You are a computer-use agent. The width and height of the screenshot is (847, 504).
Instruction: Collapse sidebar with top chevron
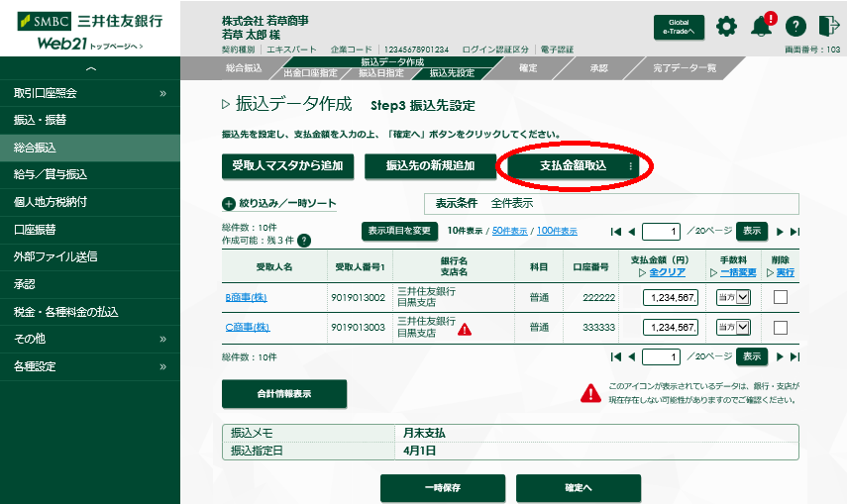[x=90, y=68]
